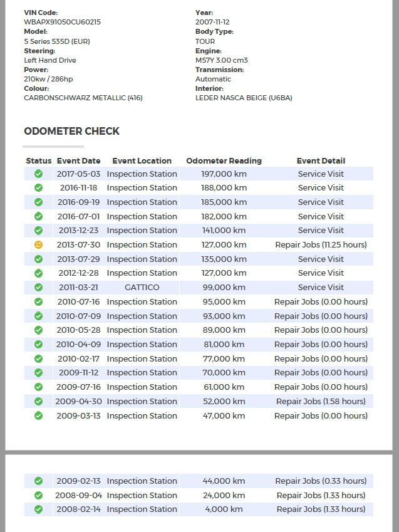This screenshot has height=532, width=399.
Task: Click the GATTICO event location cell
Action: (142, 288)
